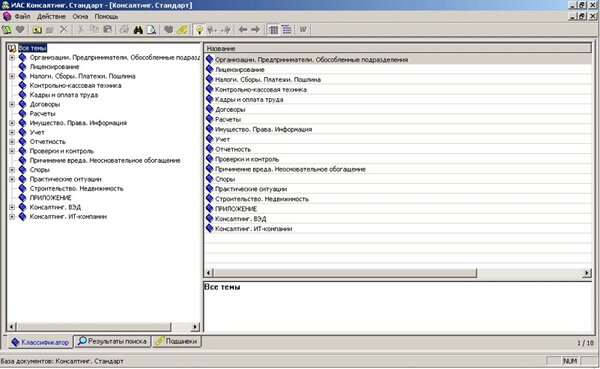Go back with the left arrow icon
This screenshot has width=600, height=369.
pyautogui.click(x=243, y=29)
